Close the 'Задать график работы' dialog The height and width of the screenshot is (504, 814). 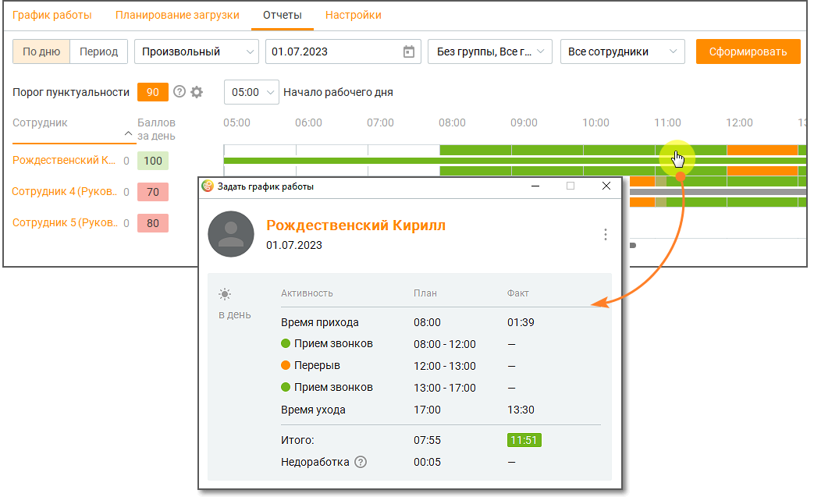pos(606,186)
